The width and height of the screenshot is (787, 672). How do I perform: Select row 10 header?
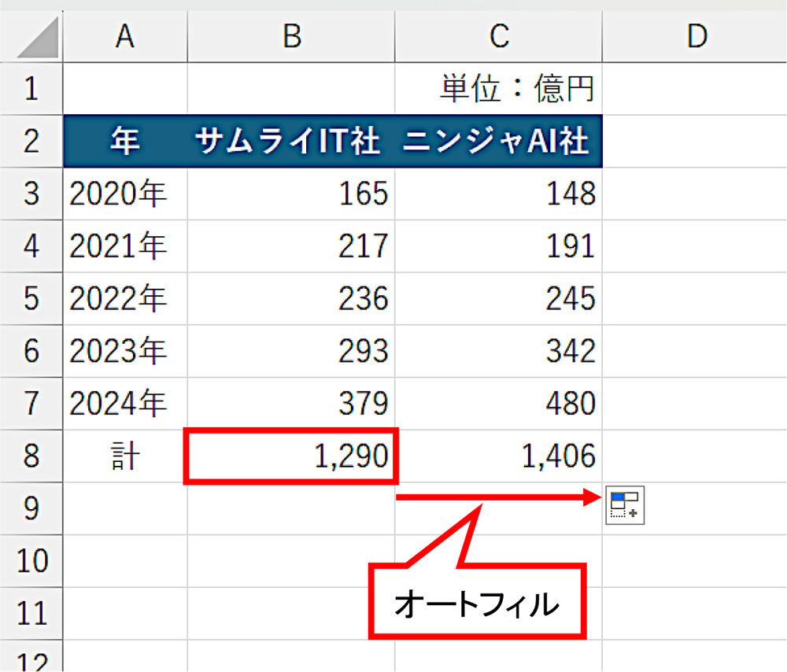coord(31,560)
